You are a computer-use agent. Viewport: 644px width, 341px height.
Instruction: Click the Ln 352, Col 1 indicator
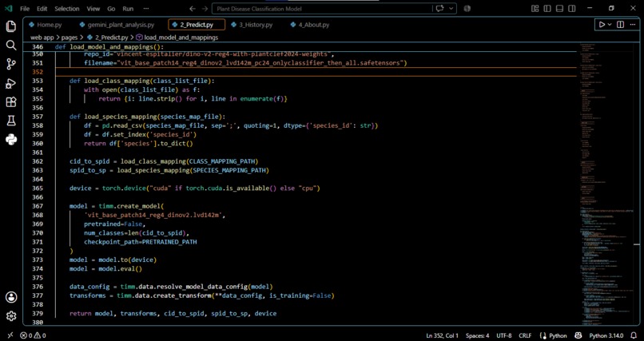point(443,335)
